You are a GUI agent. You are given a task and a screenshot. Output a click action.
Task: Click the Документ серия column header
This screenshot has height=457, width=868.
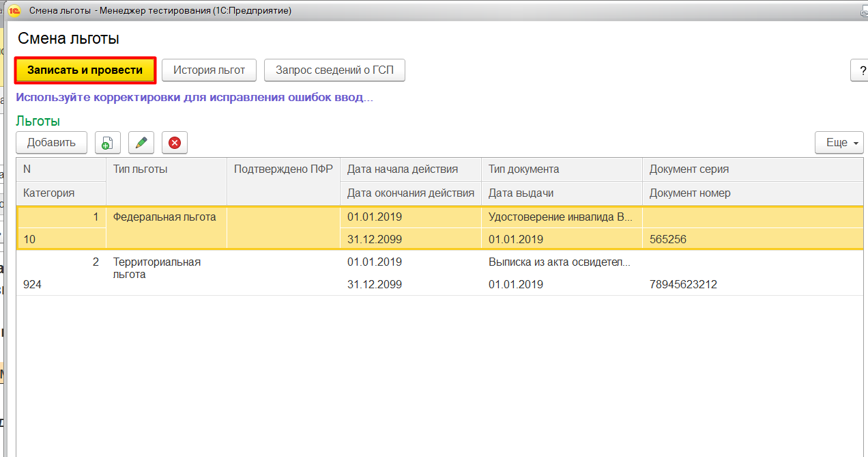[x=689, y=169]
